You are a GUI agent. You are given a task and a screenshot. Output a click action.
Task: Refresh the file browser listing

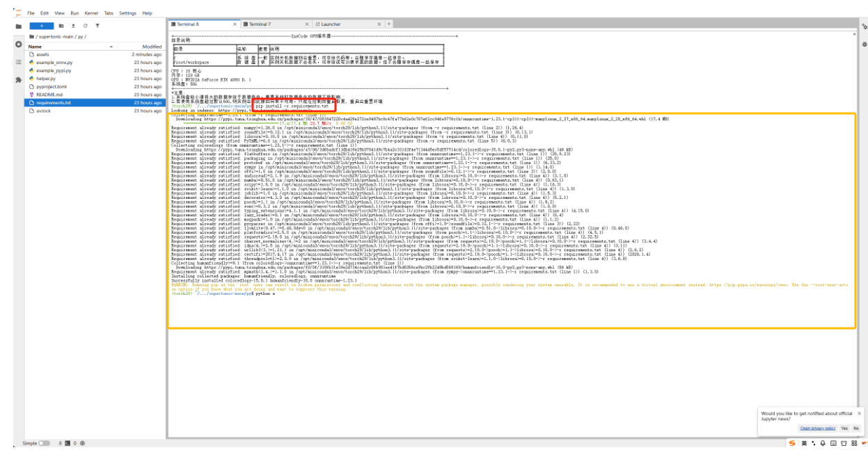(x=85, y=26)
